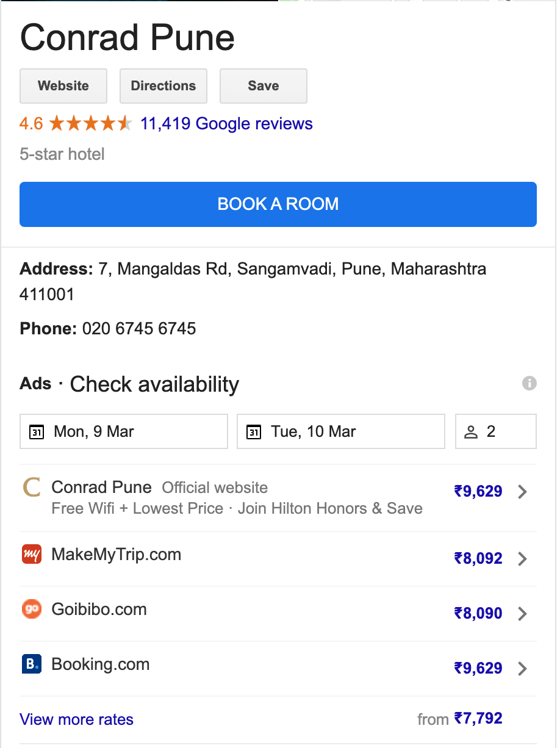Click the guests person icon

(x=471, y=433)
